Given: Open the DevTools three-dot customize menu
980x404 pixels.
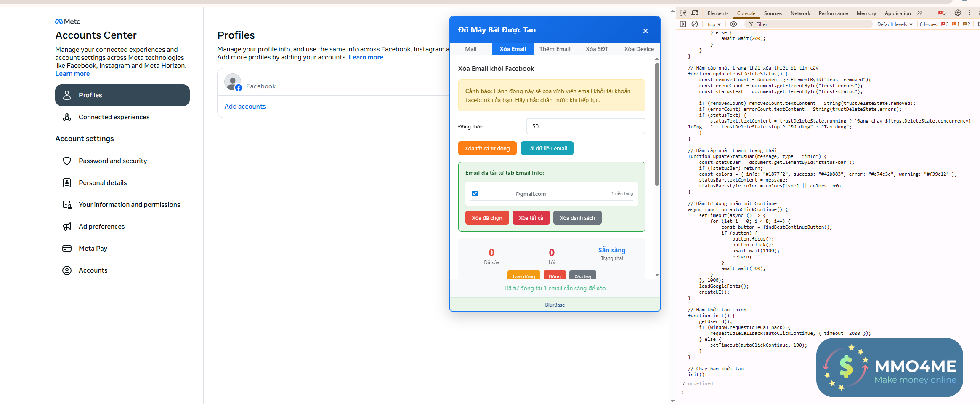Looking at the screenshot, I should (969, 13).
